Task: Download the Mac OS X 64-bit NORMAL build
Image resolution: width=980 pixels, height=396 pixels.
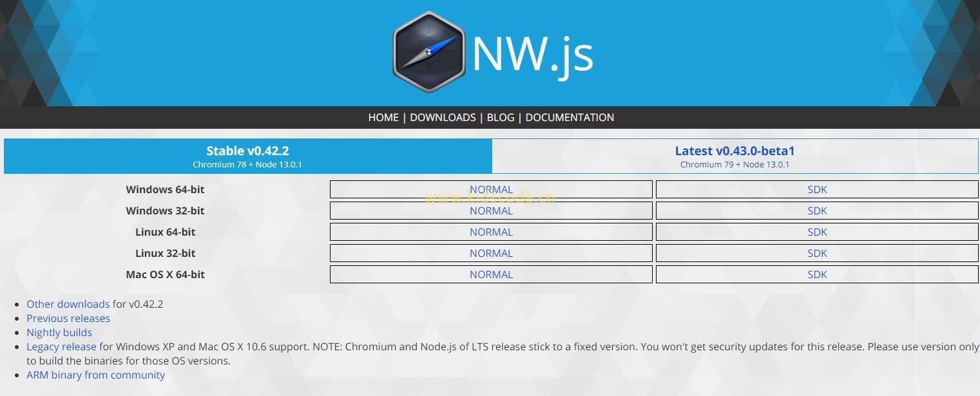Action: 491,274
